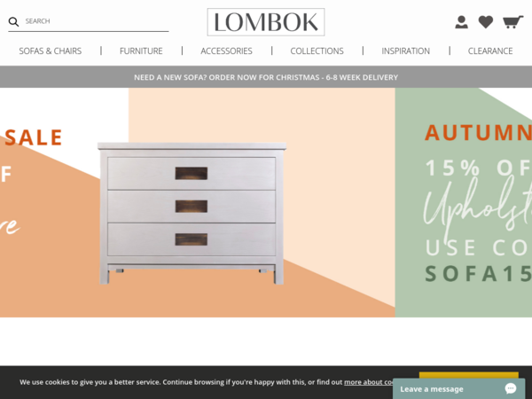Click the yellow cookie accept button
Screen dimensions: 532x399
[469, 375]
